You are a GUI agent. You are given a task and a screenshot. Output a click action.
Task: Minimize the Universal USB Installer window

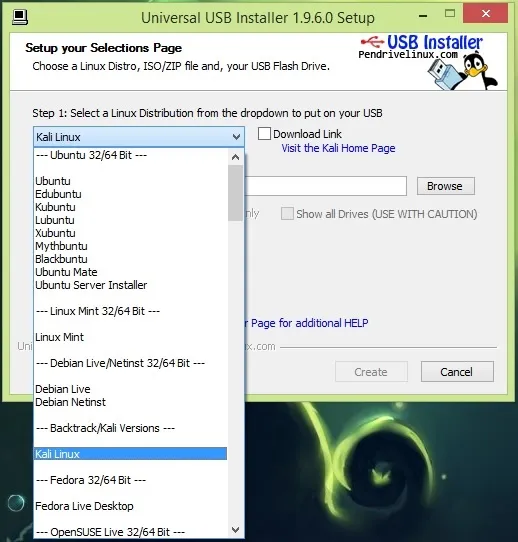tap(423, 16)
